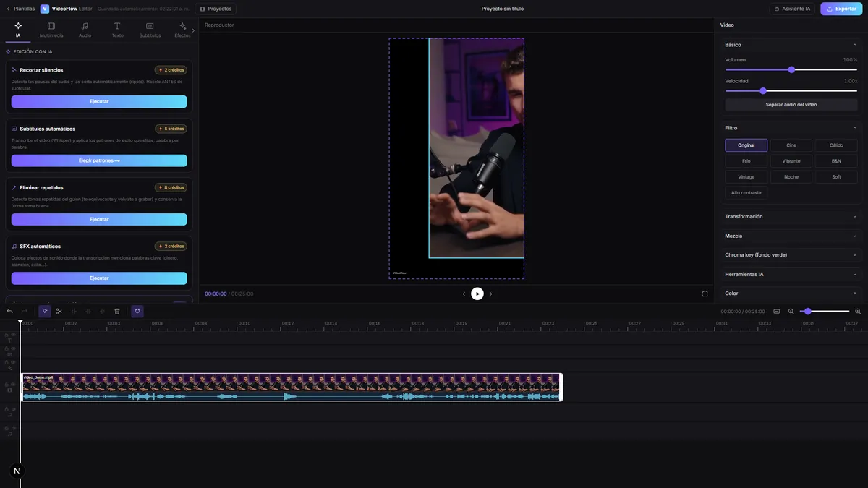Select the pointer selection tool
Image resolution: width=868 pixels, height=488 pixels.
coord(45,311)
